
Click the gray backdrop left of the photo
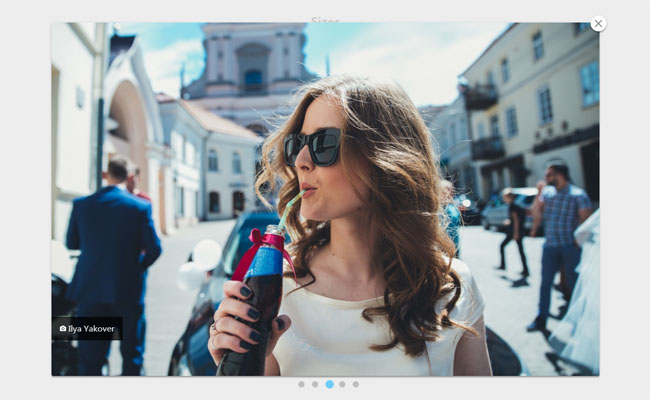pos(25,200)
